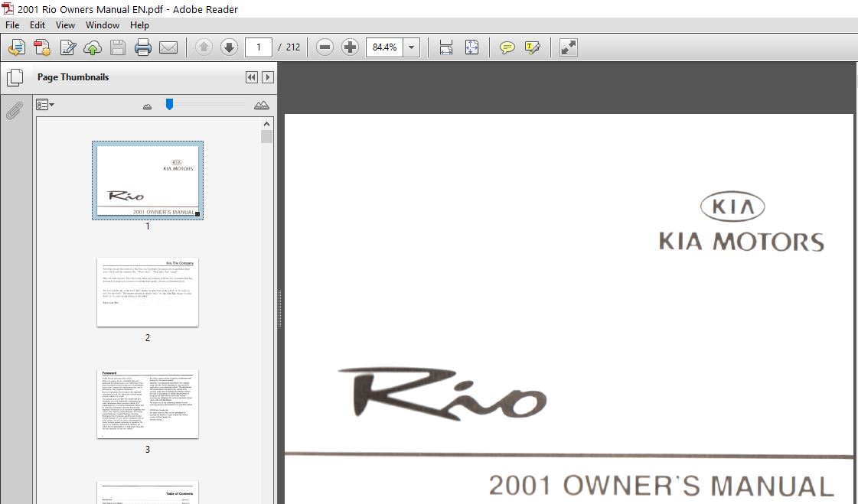Click the thumbnail panel scrollbar handle
The image size is (858, 504).
click(x=266, y=136)
